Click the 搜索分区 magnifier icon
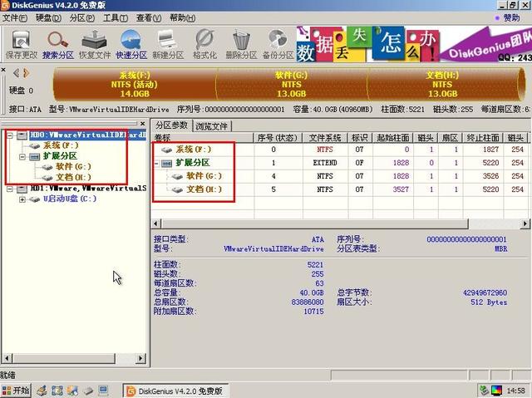This screenshot has height=398, width=532. pos(58,44)
